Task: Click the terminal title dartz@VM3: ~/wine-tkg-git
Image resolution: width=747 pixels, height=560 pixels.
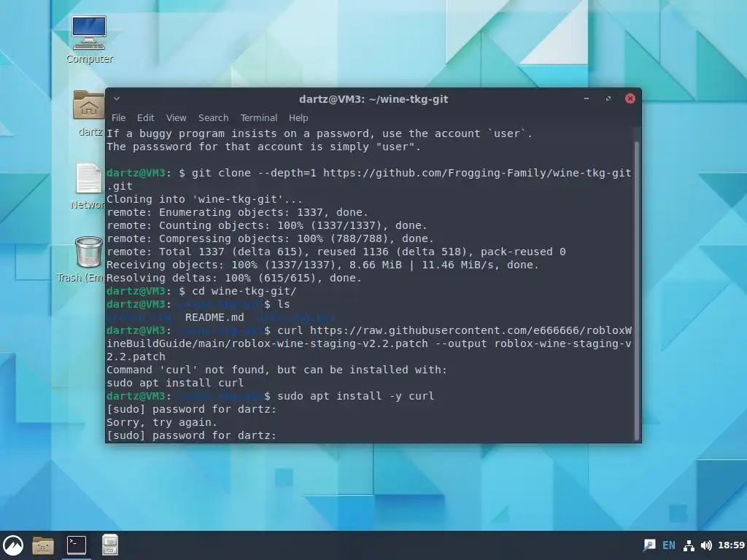Action: click(x=373, y=99)
